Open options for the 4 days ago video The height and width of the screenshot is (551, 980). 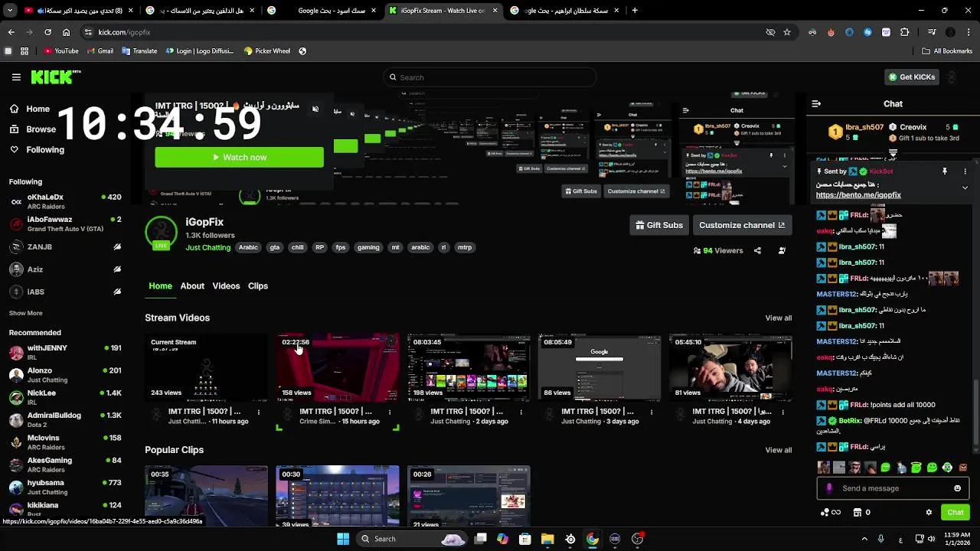[x=782, y=412]
